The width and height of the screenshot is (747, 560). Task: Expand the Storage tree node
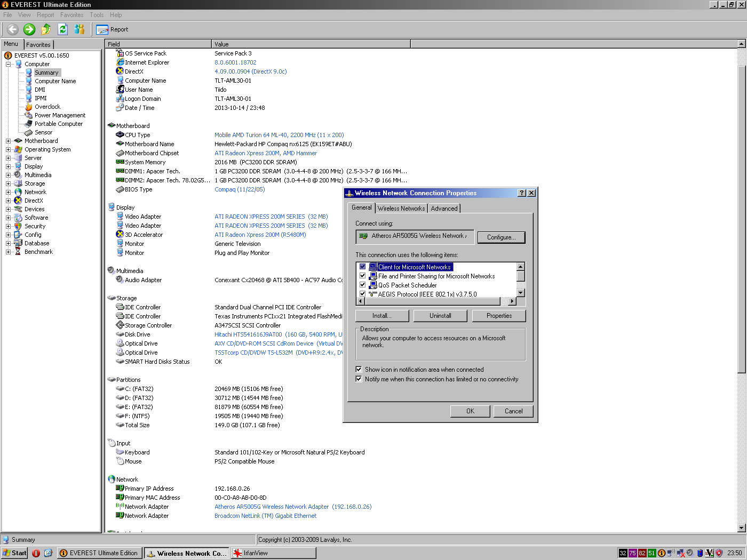9,183
